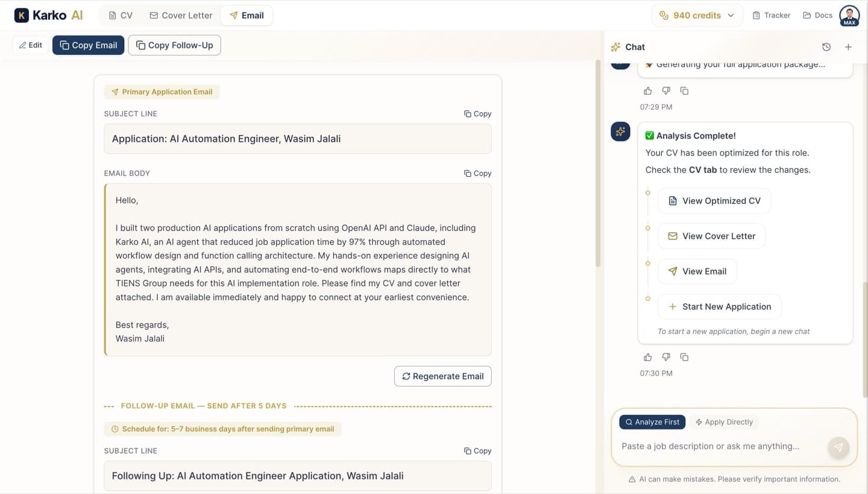Click the send message arrow icon
This screenshot has width=868, height=494.
pyautogui.click(x=838, y=447)
